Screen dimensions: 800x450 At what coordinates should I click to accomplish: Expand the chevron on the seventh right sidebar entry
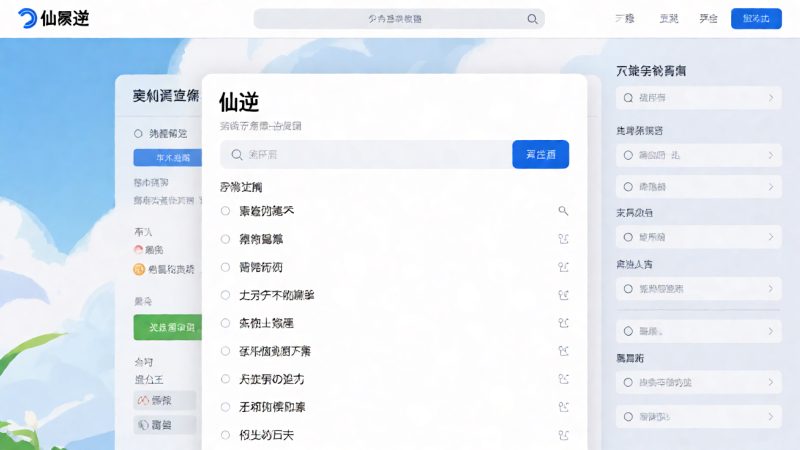pyautogui.click(x=771, y=382)
